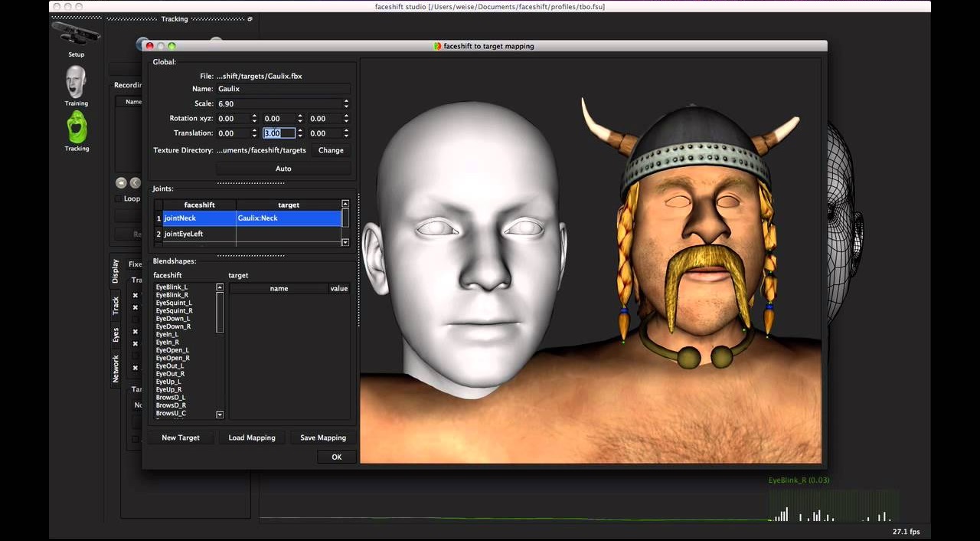Select the BrowsD_R blendshape

[171, 405]
